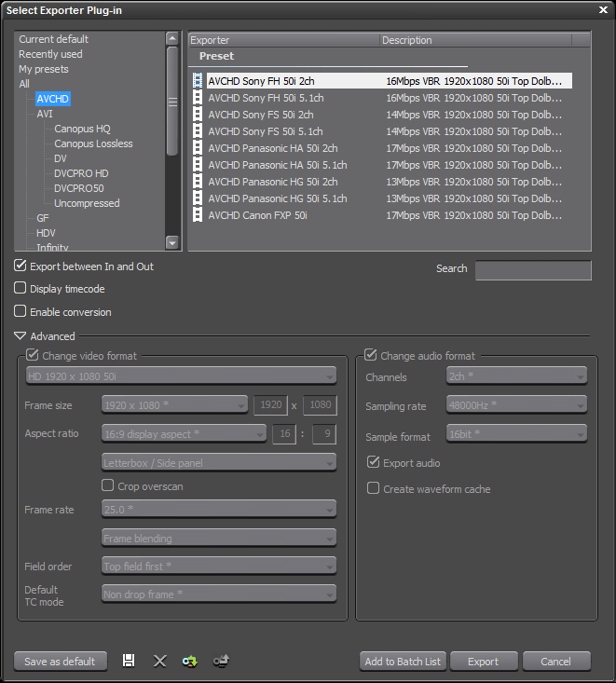Click film icon of AVCHD Canon FXP 50i
616x683 pixels.
pyautogui.click(x=198, y=215)
